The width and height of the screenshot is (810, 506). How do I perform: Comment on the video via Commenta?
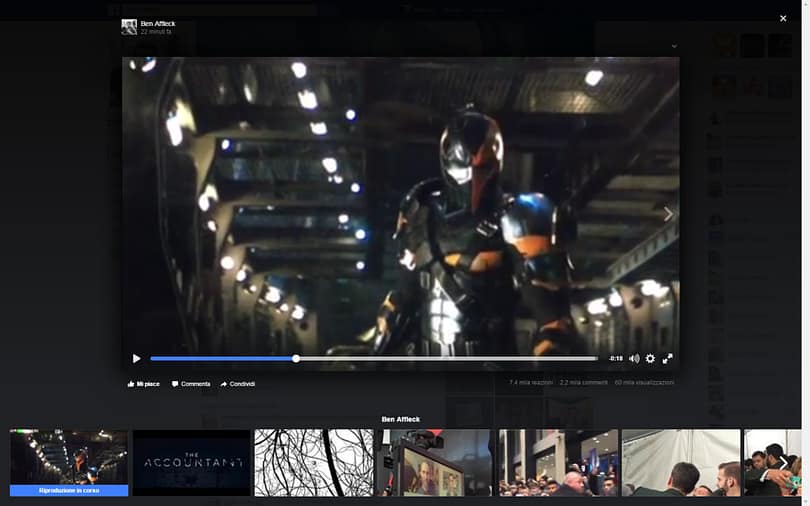tap(191, 384)
